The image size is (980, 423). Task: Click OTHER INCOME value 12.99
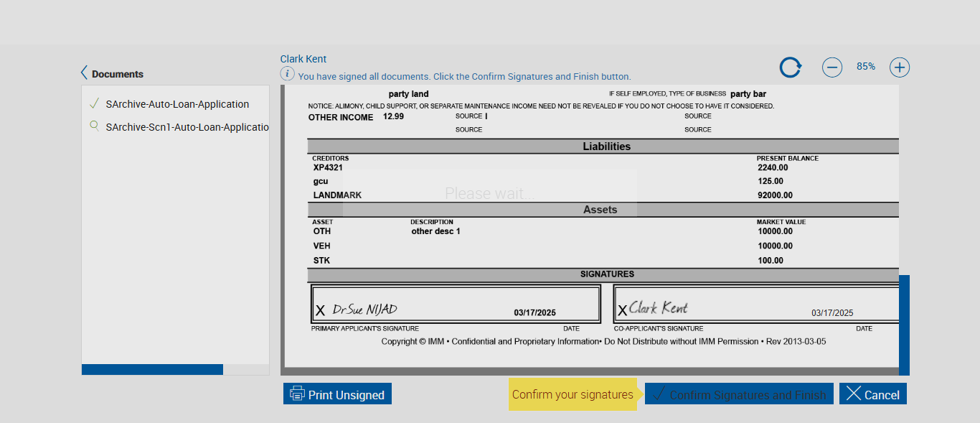(393, 116)
